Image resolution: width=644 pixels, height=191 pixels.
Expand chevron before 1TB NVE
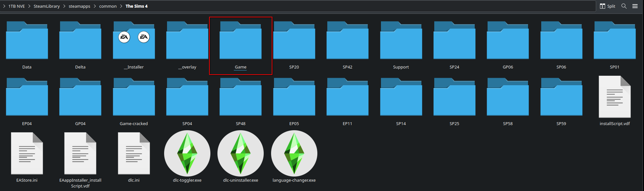coord(4,6)
